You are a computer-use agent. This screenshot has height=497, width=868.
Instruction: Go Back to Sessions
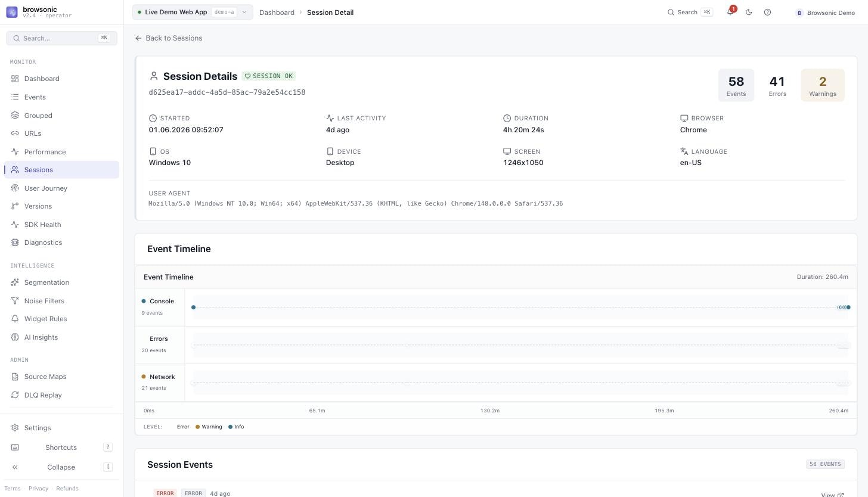pyautogui.click(x=169, y=38)
